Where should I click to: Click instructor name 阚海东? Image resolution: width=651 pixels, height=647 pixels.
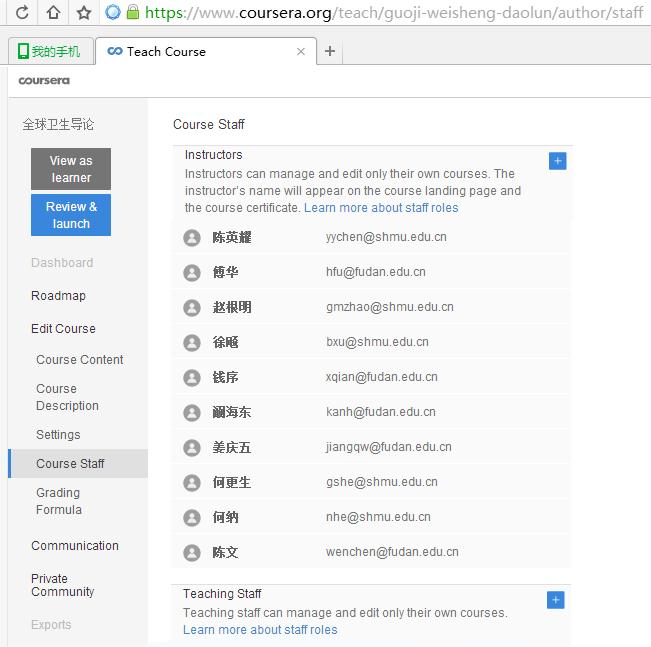(232, 412)
